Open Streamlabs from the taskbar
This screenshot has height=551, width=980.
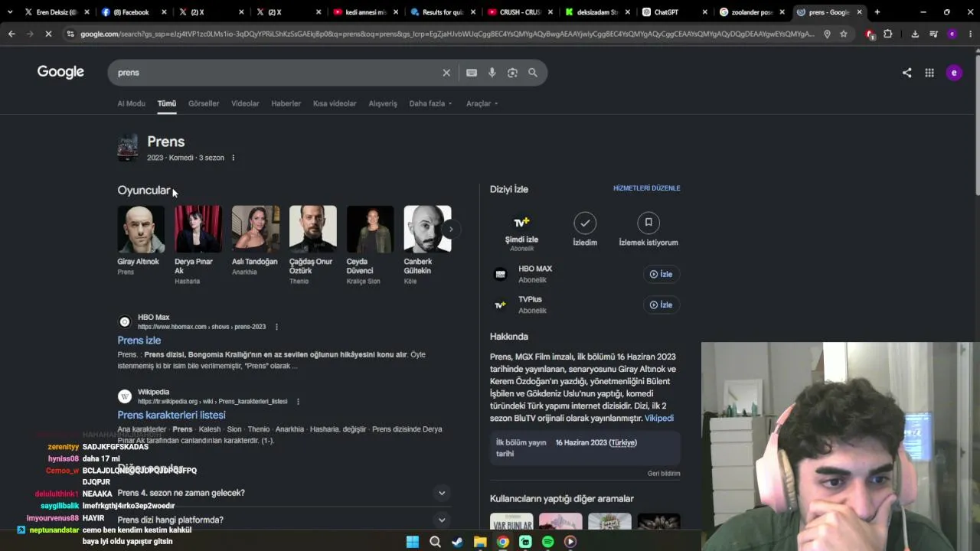click(525, 542)
